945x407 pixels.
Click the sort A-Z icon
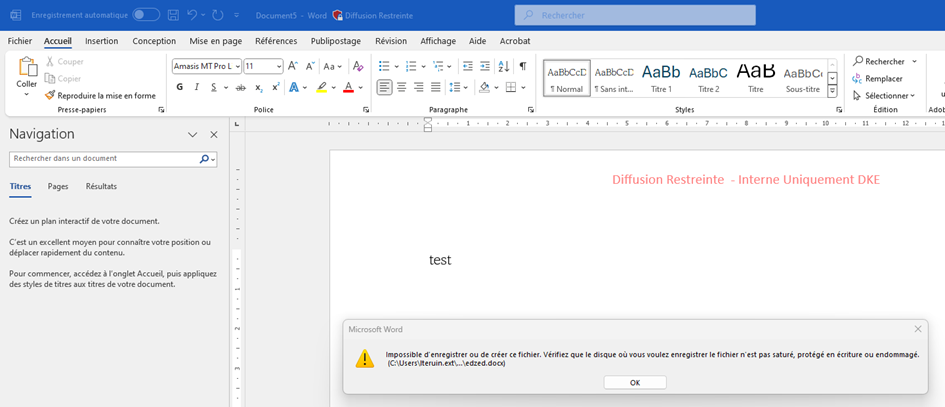(x=503, y=66)
